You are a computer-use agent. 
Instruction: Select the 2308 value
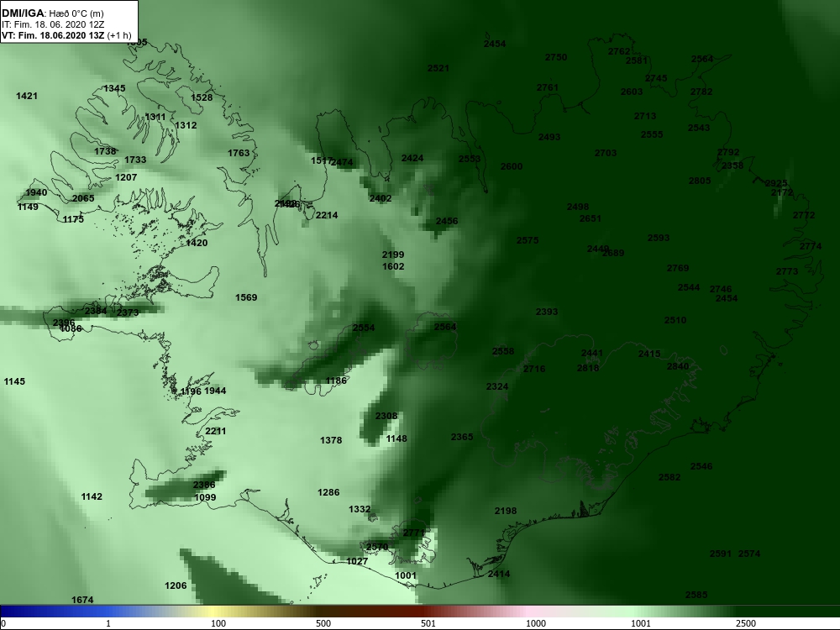pyautogui.click(x=386, y=417)
